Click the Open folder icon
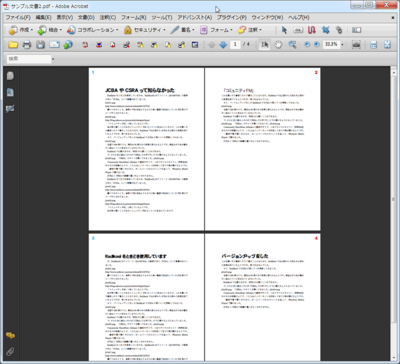 13,45
